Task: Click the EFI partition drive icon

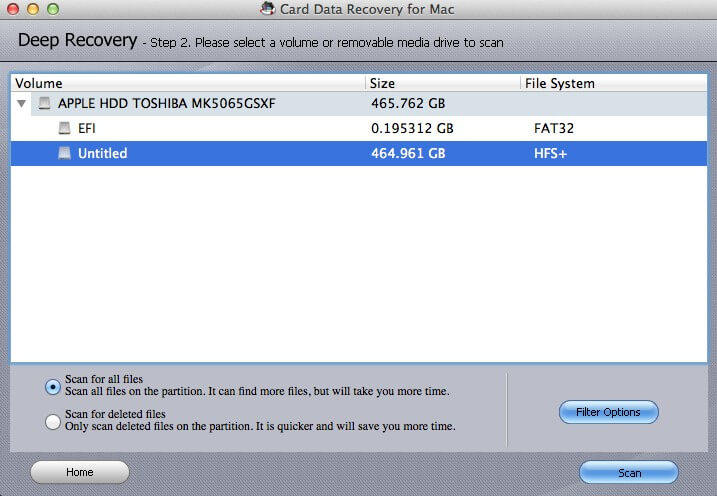Action: pyautogui.click(x=64, y=128)
